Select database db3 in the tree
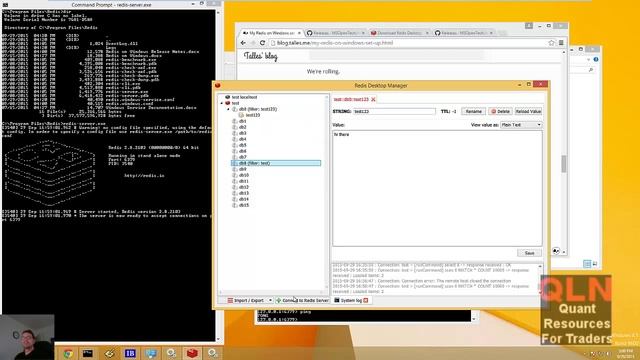 242,133
